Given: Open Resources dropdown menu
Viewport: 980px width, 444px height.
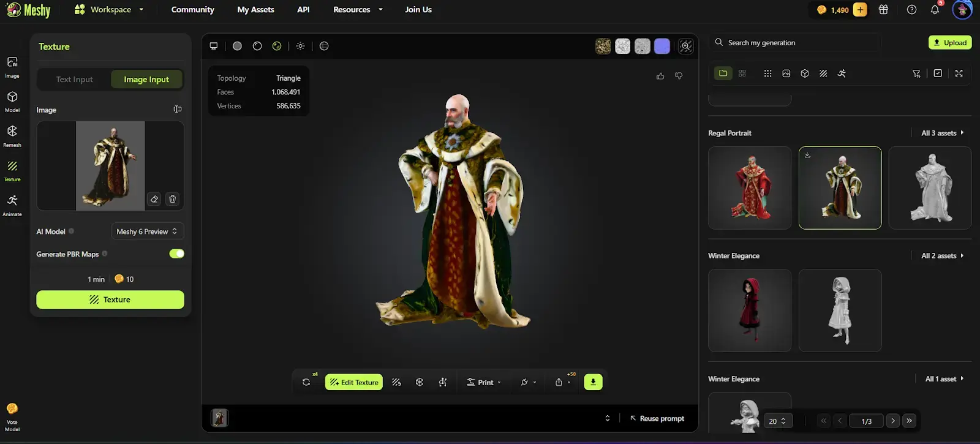Looking at the screenshot, I should tap(358, 9).
